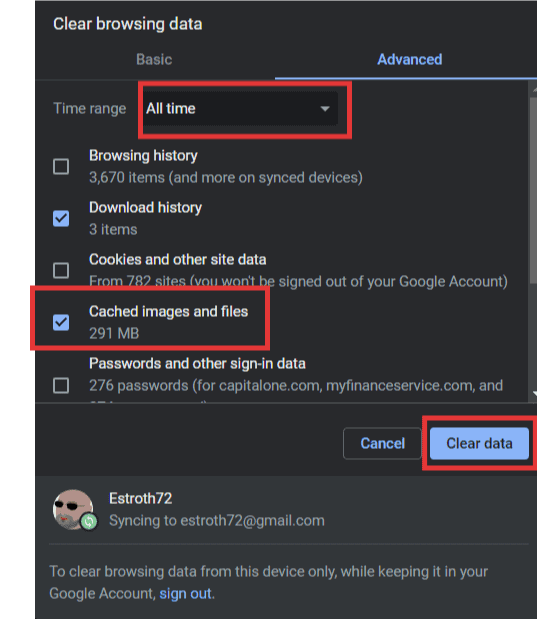Viewport: 537px width, 619px height.
Task: Click the scrollbar down arrow
Action: click(533, 393)
